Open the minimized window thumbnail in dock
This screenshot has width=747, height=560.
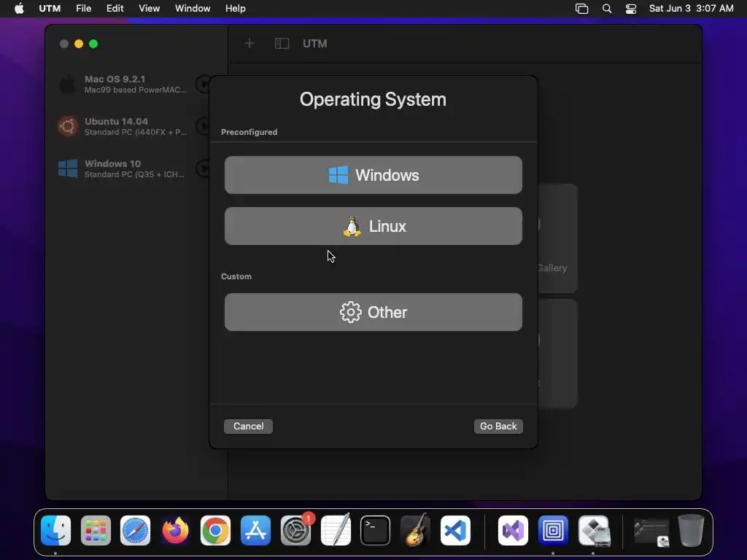(651, 532)
